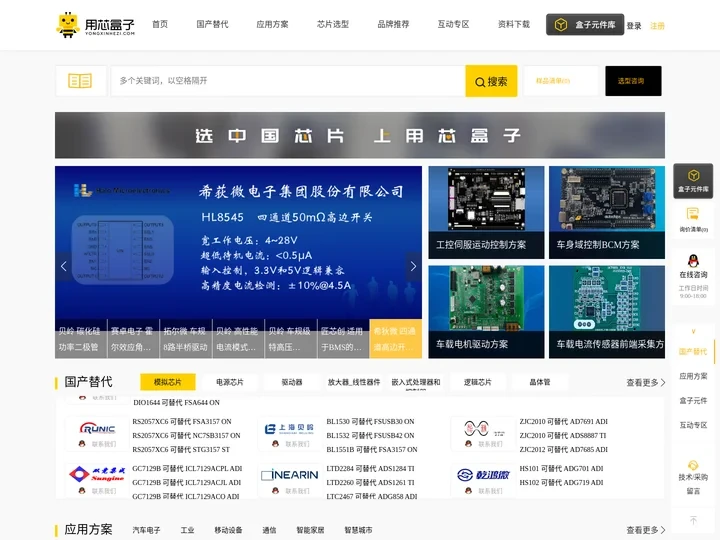Open 资料下载 navigation menu item
The image size is (720, 540).
tap(514, 24)
